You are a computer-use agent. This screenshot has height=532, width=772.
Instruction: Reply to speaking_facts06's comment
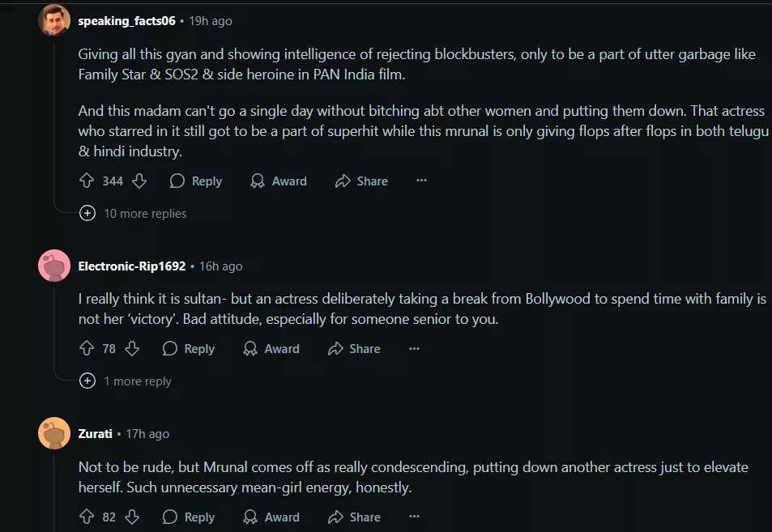[196, 181]
